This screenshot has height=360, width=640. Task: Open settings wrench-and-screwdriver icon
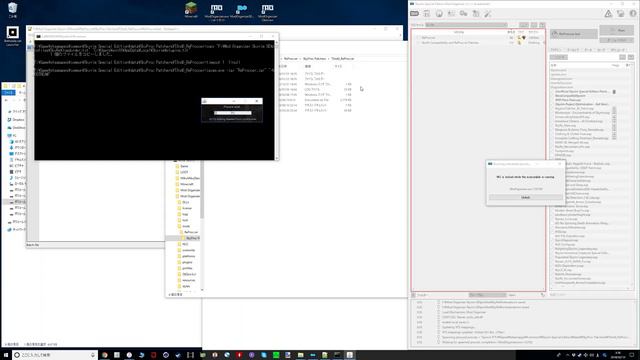[488, 13]
